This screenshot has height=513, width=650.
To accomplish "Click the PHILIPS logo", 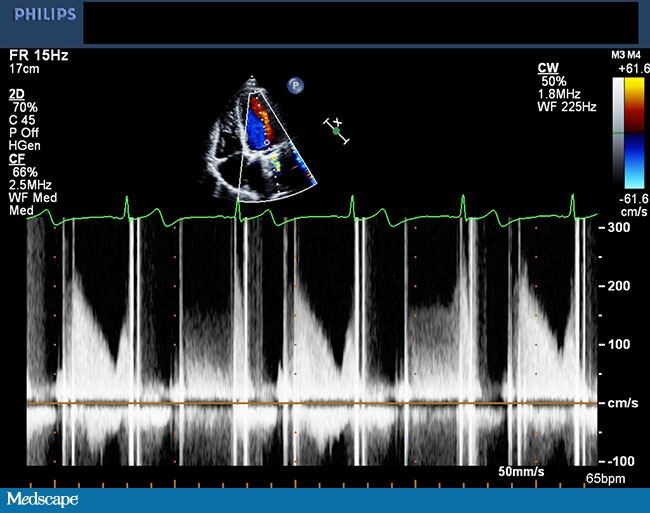I will click(x=45, y=15).
